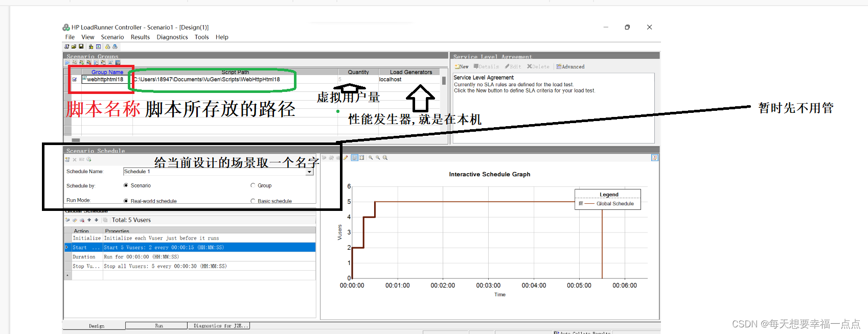The image size is (868, 334).
Task: Open the Schedule Name dropdown arrow
Action: [309, 172]
